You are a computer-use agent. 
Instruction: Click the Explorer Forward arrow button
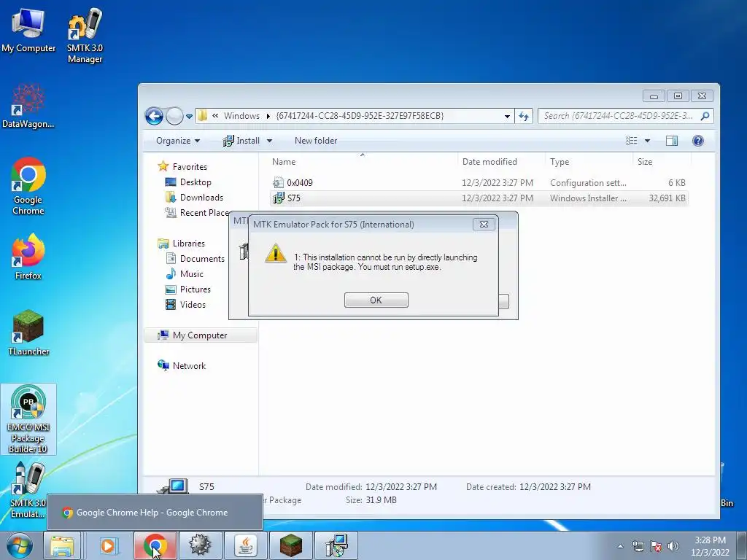coord(174,116)
